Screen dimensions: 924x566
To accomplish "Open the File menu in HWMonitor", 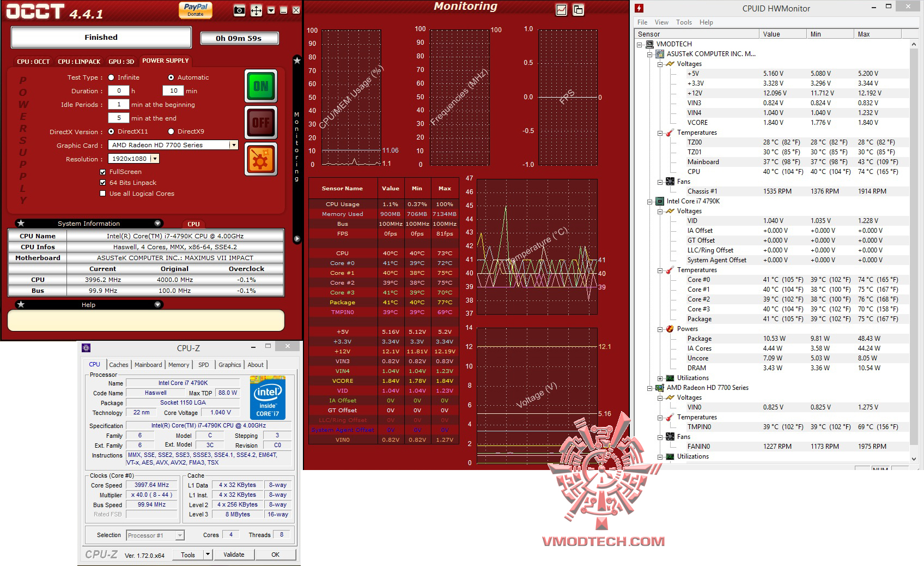I will point(642,22).
